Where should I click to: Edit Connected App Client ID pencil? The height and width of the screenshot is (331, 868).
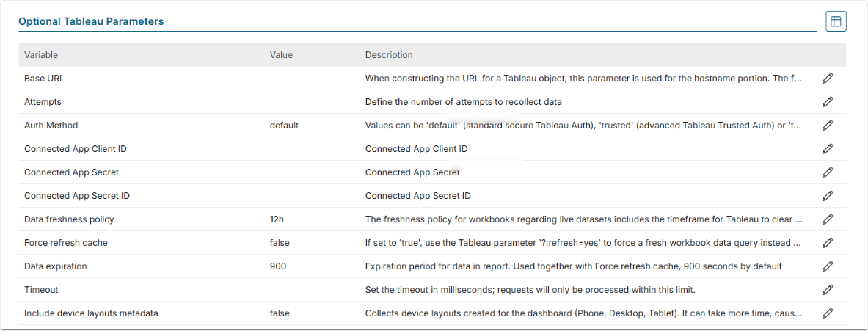pos(828,149)
